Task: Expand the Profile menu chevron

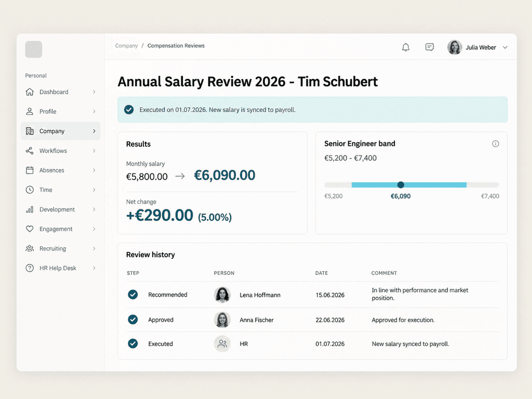Action: [94, 111]
